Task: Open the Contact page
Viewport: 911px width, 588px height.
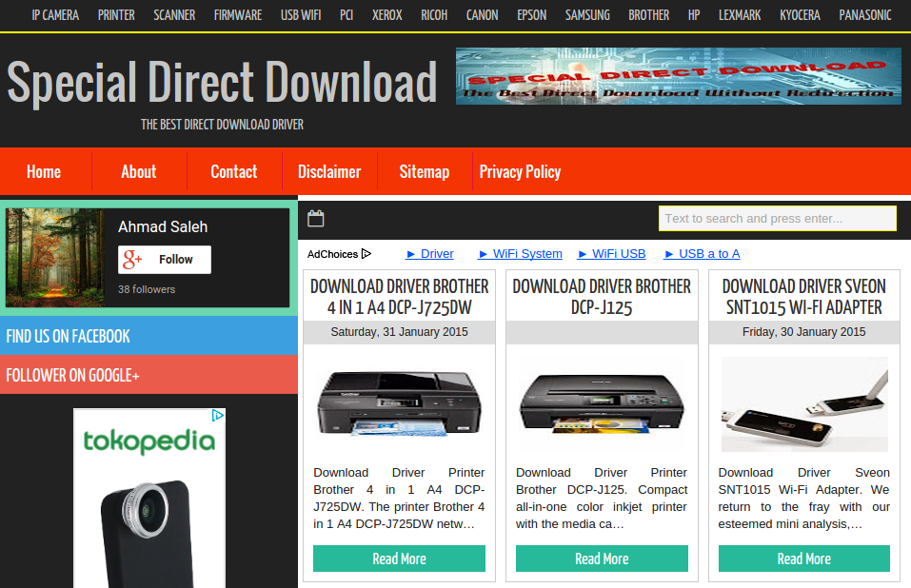Action: pyautogui.click(x=234, y=172)
